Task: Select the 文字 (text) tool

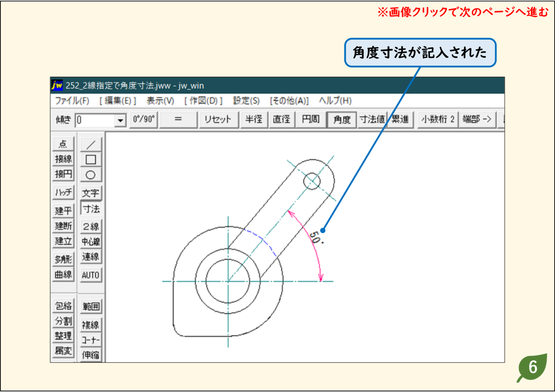Action: (91, 193)
